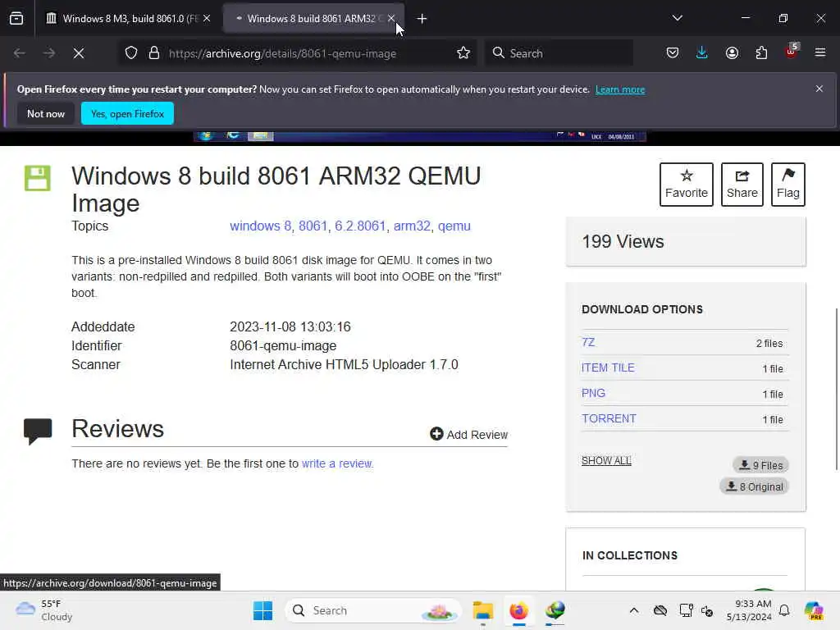The image size is (840, 630).
Task: Download the 8 Original files
Action: (755, 486)
